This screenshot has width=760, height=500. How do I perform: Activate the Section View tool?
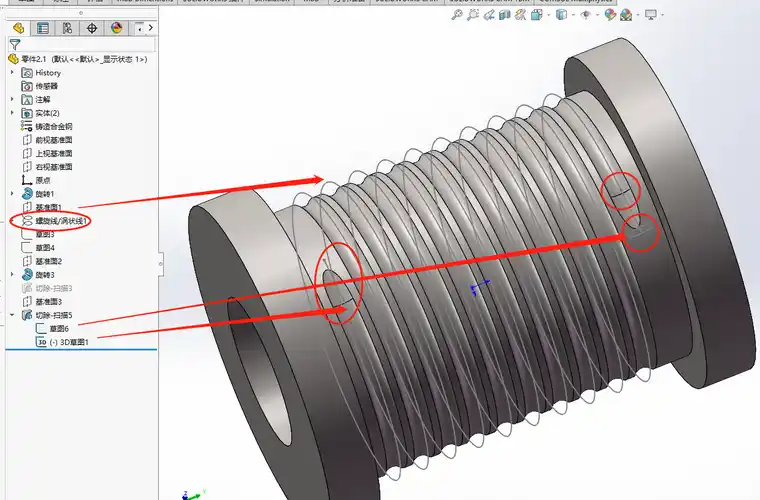(x=505, y=15)
